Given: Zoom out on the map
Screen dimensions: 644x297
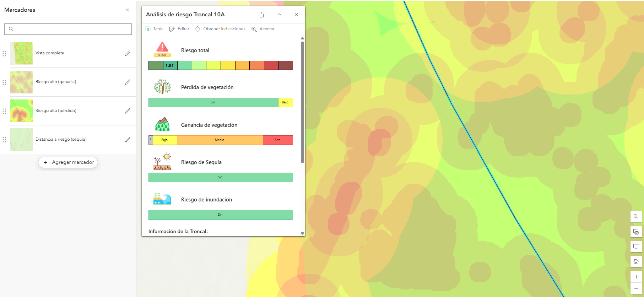Looking at the screenshot, I should (636, 288).
